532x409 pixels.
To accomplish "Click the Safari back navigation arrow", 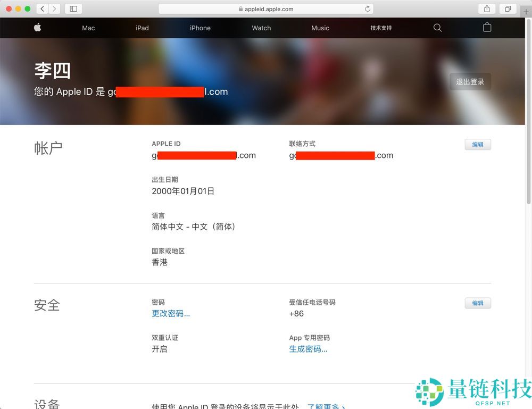I will (41, 9).
